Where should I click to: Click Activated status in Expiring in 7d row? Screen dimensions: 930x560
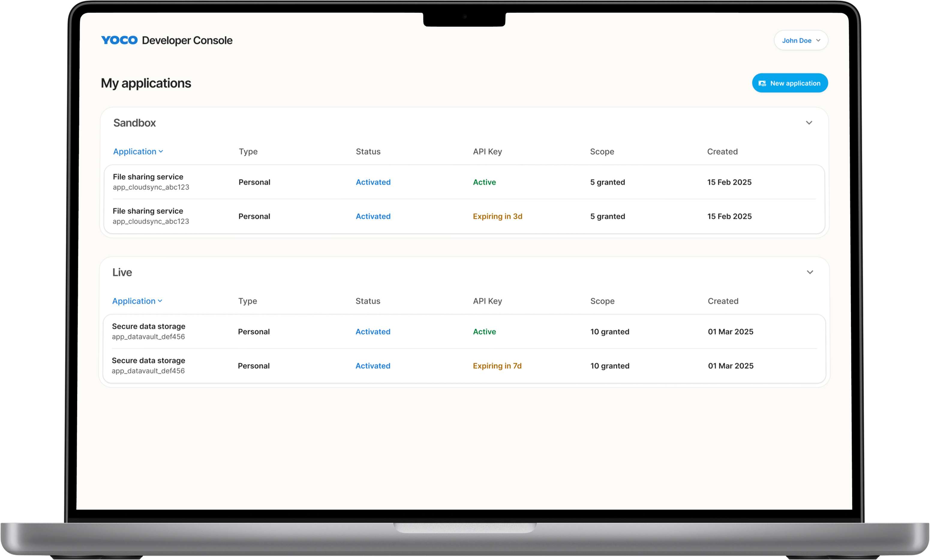point(372,366)
